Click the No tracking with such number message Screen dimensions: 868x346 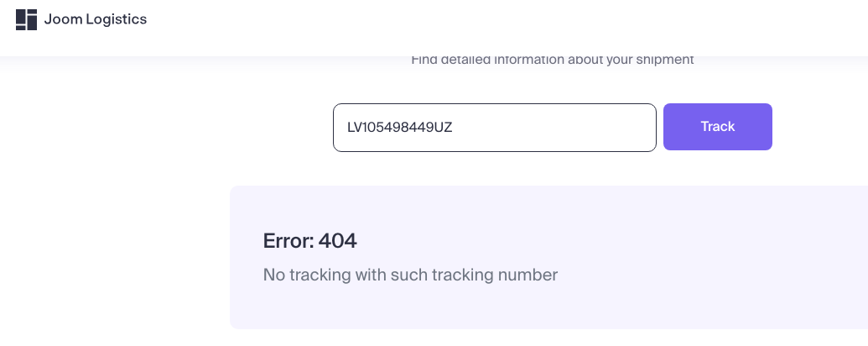click(x=410, y=275)
